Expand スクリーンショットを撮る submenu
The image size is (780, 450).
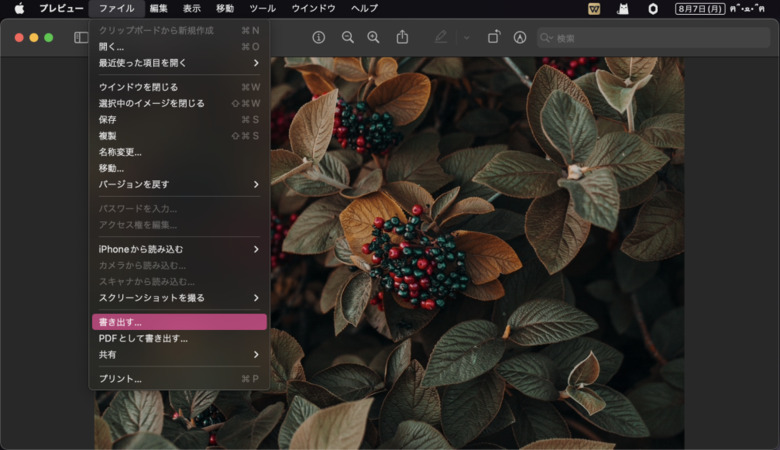point(179,298)
